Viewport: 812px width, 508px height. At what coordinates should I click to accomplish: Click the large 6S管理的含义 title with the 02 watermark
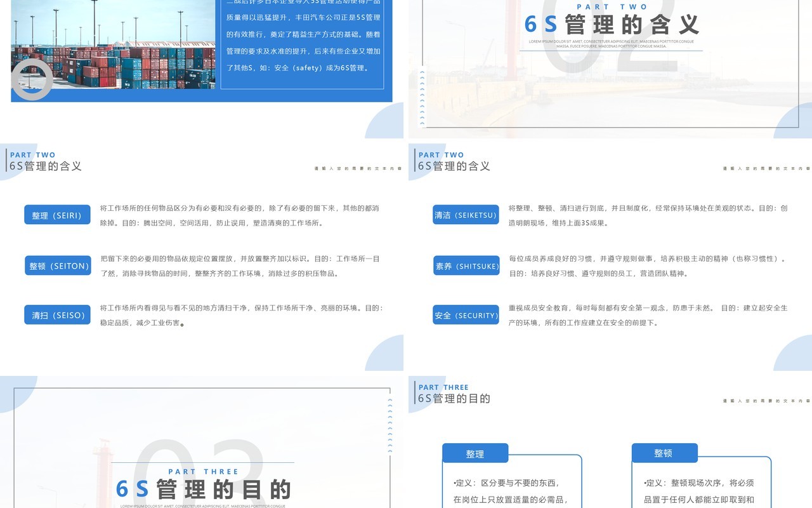612,24
